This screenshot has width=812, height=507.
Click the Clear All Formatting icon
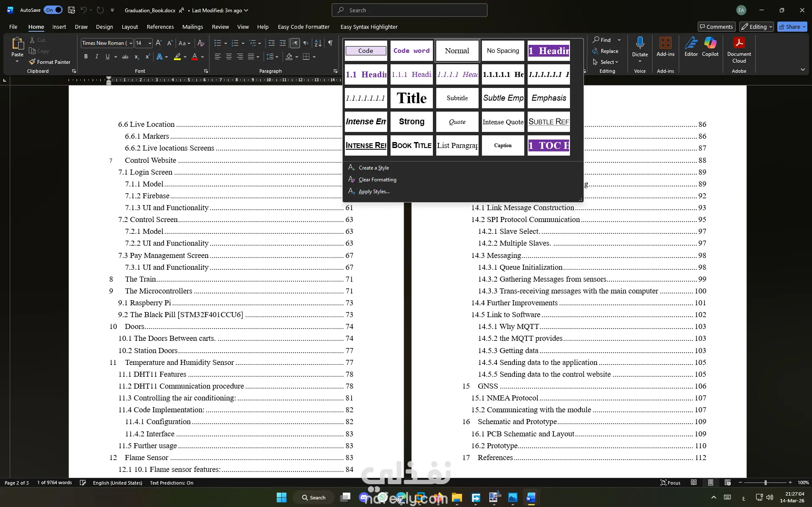[x=201, y=43]
